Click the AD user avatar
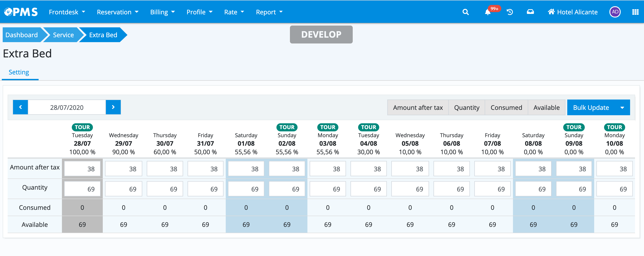 pos(615,12)
